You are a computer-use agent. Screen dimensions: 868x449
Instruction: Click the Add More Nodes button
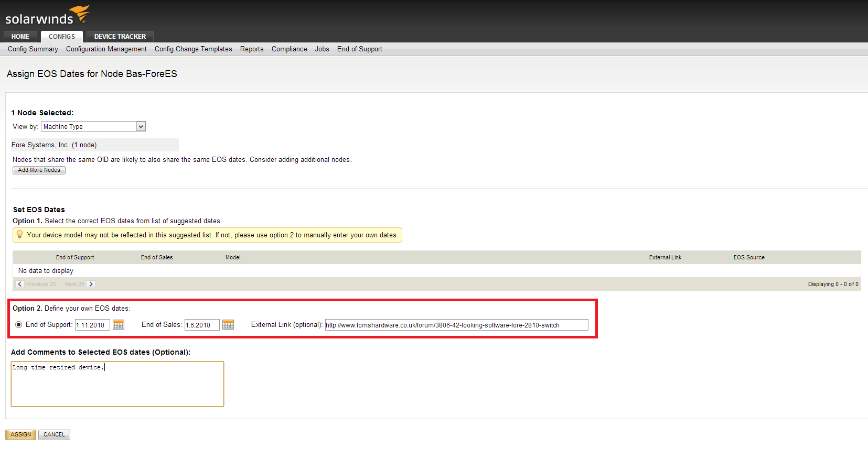(x=39, y=170)
